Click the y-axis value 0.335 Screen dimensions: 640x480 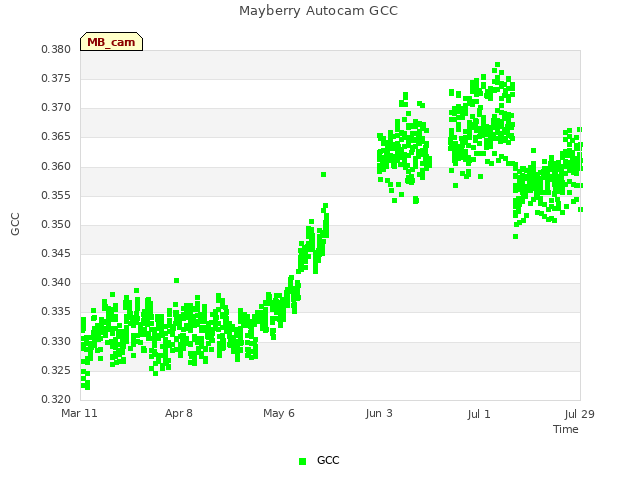pyautogui.click(x=56, y=312)
